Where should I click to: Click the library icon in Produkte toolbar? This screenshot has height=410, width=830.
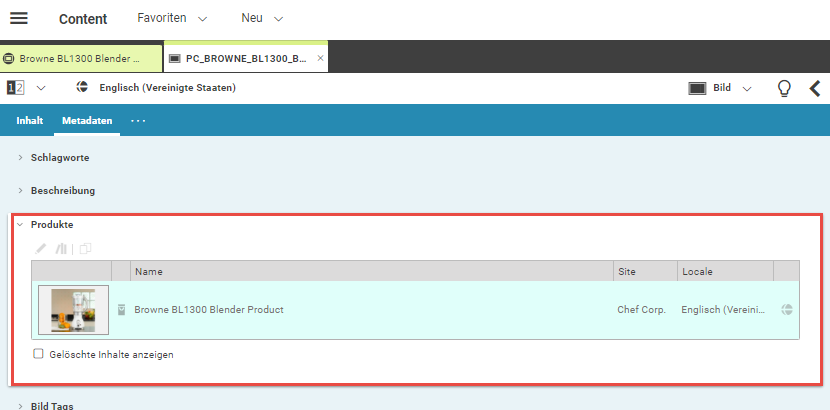[x=62, y=248]
